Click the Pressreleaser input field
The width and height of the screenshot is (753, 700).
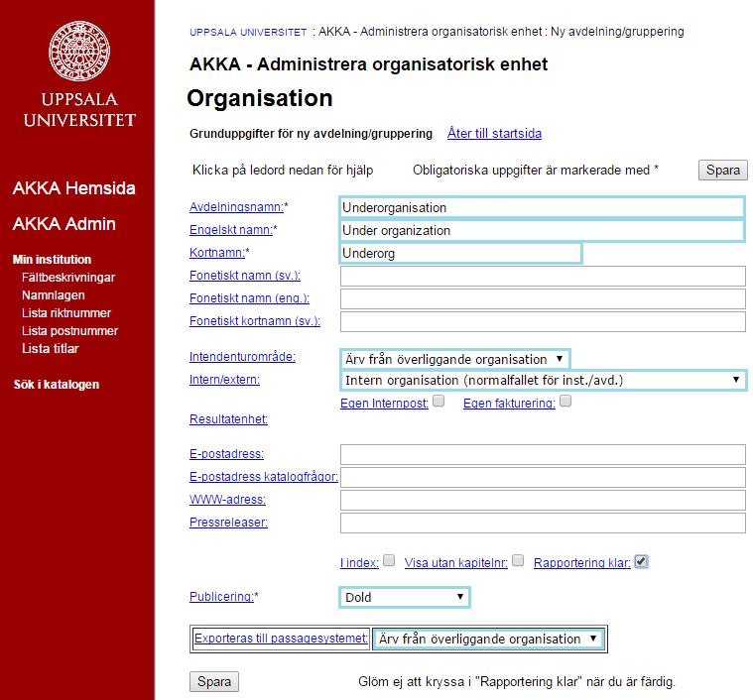543,523
